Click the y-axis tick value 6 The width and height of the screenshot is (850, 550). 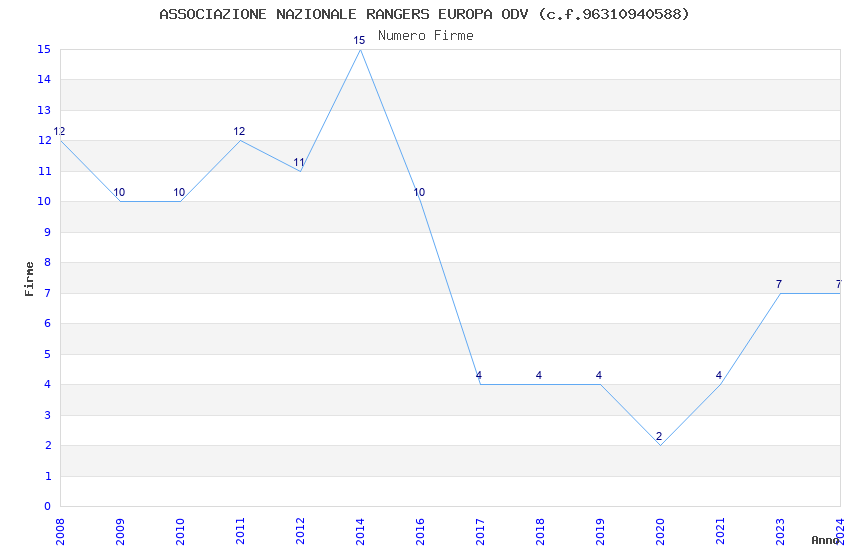tap(48, 323)
